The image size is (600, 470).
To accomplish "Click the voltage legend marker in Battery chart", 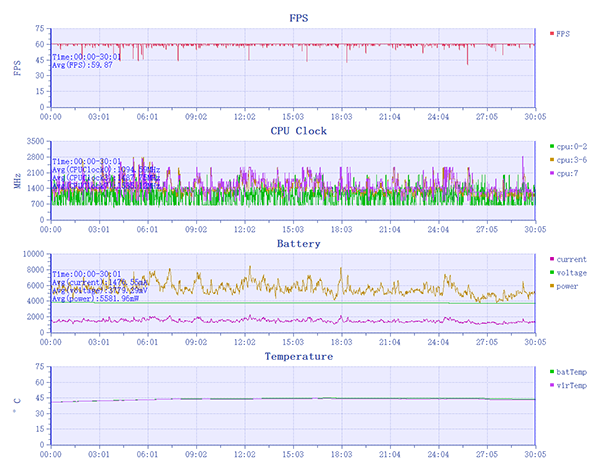I will tap(552, 272).
